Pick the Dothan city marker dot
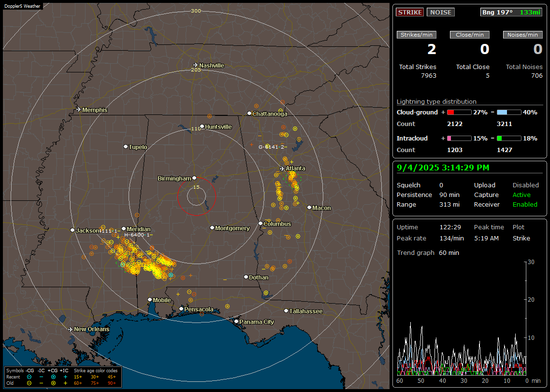550x392 pixels. tap(246, 277)
